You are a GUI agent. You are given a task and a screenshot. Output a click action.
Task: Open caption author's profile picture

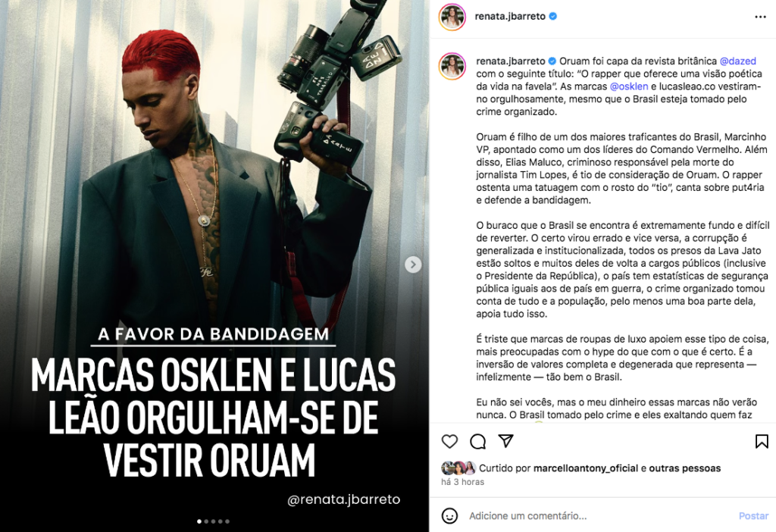[452, 66]
